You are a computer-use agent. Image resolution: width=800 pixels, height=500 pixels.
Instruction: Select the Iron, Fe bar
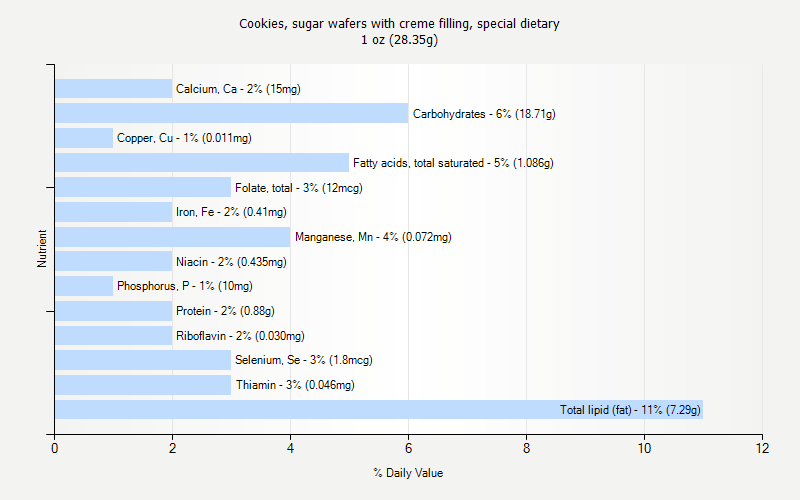[113, 212]
